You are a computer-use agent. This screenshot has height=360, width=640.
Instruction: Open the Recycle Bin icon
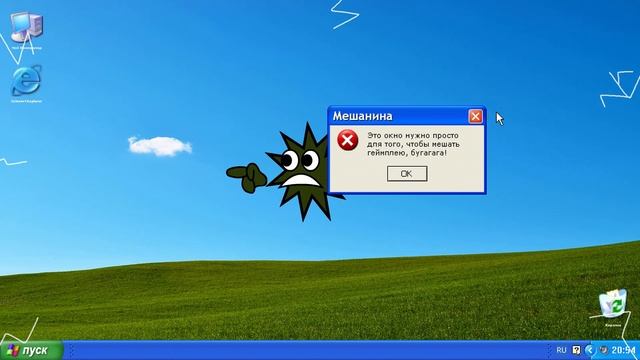[613, 307]
